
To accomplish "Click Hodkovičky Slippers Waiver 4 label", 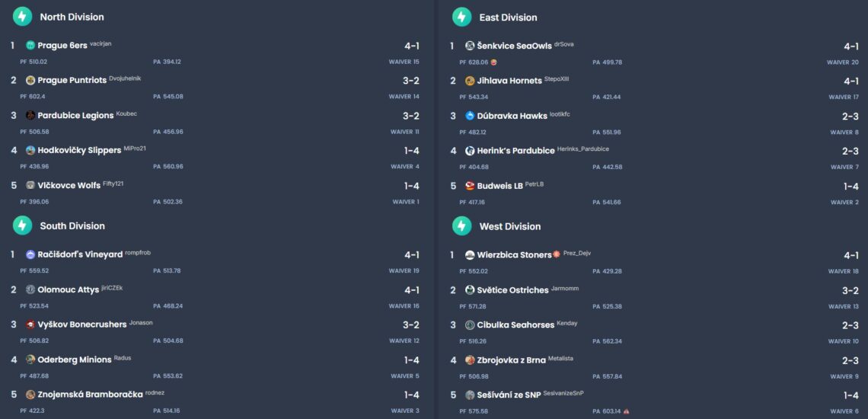I will tap(404, 167).
